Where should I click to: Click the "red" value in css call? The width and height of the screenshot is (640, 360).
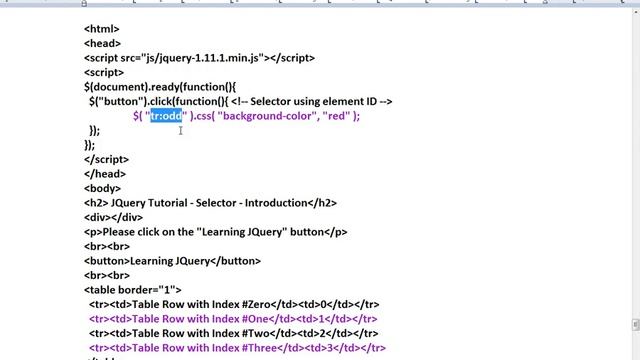click(336, 116)
